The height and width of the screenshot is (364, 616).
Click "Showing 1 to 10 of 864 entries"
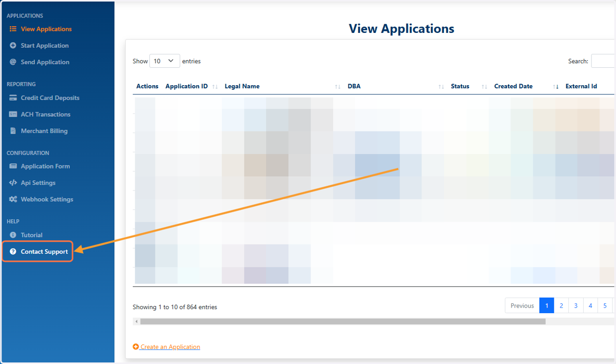point(175,308)
